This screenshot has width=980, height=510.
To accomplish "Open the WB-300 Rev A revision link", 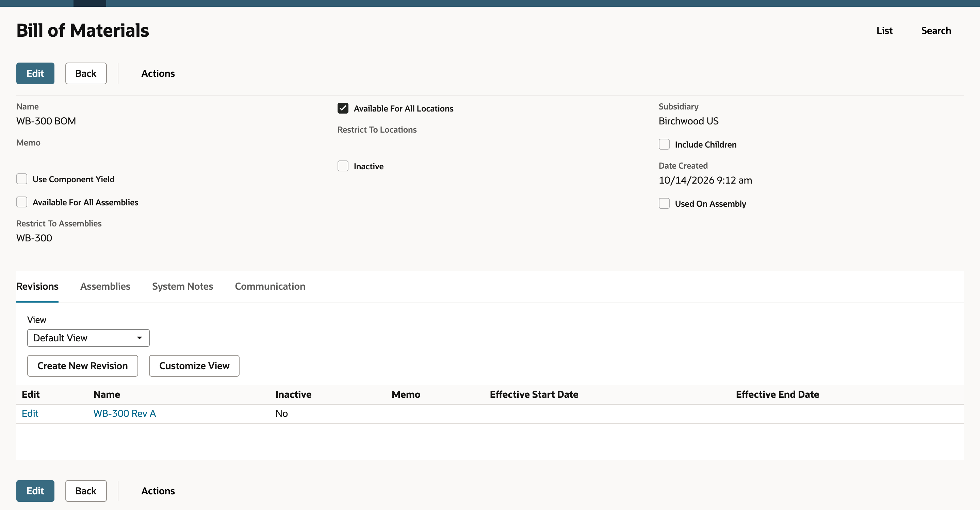I will (x=125, y=413).
